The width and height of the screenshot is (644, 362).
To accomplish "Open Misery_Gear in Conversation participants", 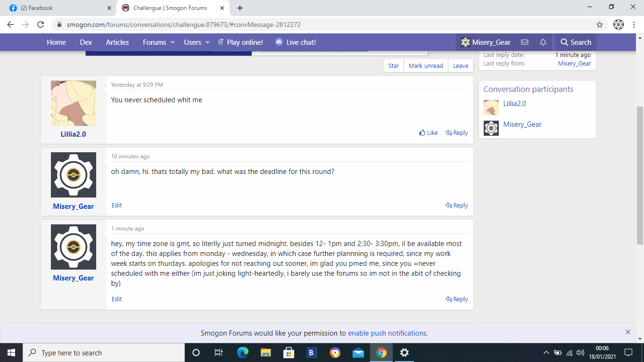I will tap(522, 124).
